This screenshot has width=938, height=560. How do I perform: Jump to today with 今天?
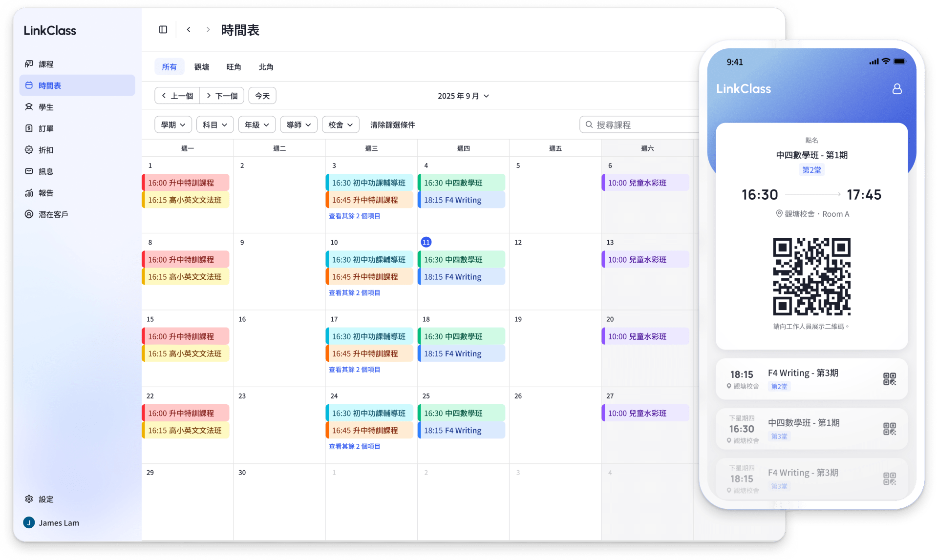click(262, 96)
